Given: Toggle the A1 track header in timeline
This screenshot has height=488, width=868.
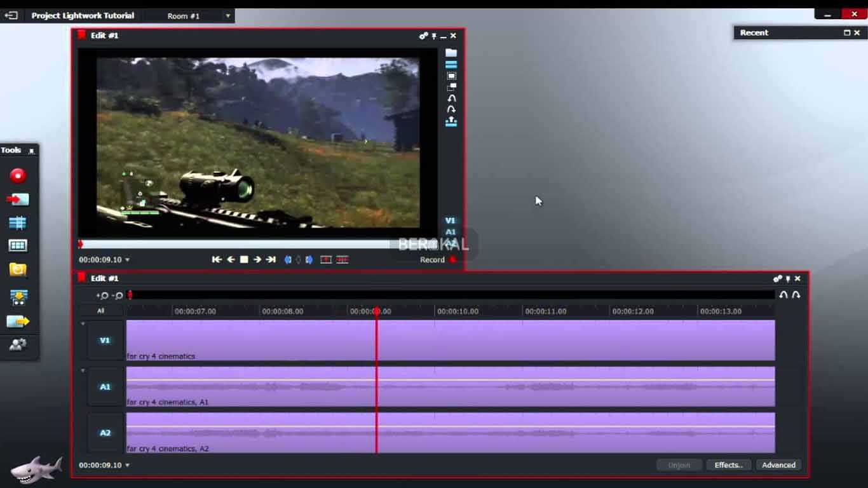Looking at the screenshot, I should (x=105, y=386).
